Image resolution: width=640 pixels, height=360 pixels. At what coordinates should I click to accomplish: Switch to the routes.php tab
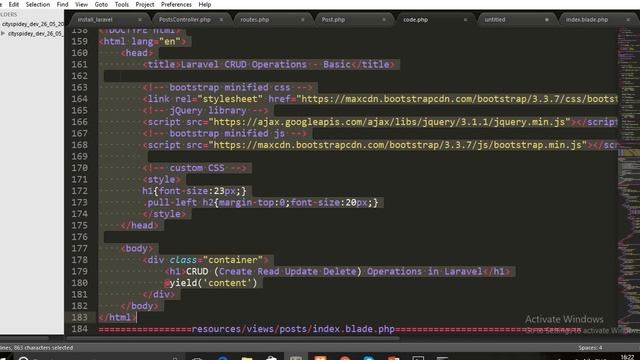[x=255, y=20]
